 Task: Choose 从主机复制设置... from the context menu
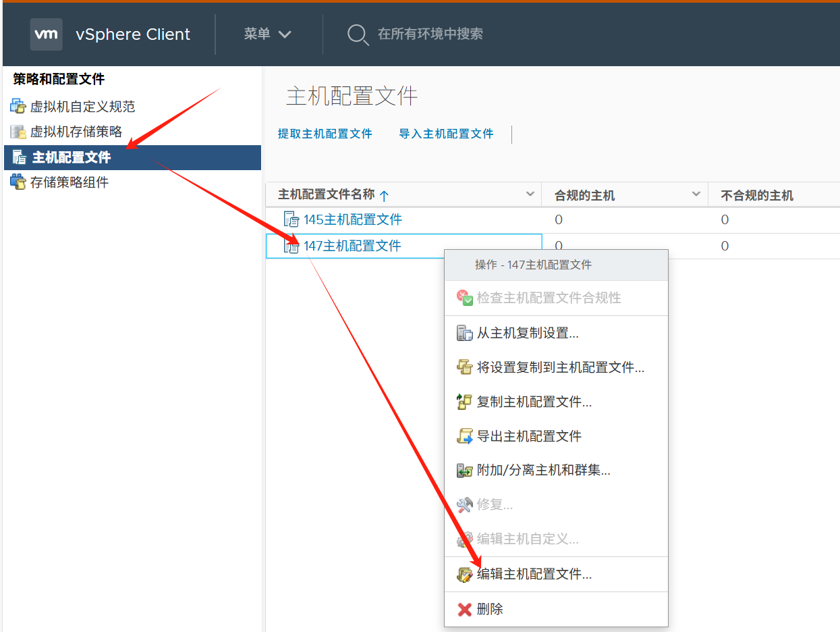click(x=556, y=333)
